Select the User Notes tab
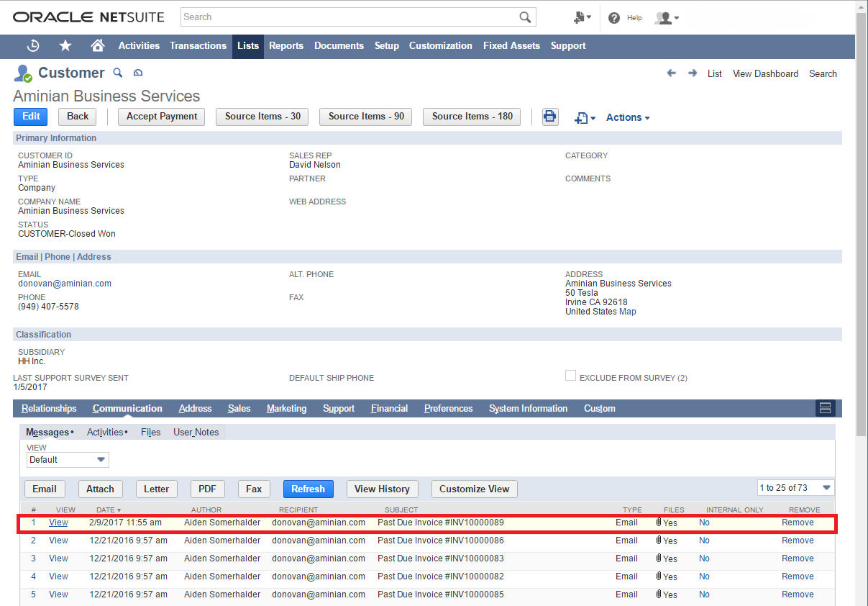868x606 pixels. pyautogui.click(x=196, y=432)
